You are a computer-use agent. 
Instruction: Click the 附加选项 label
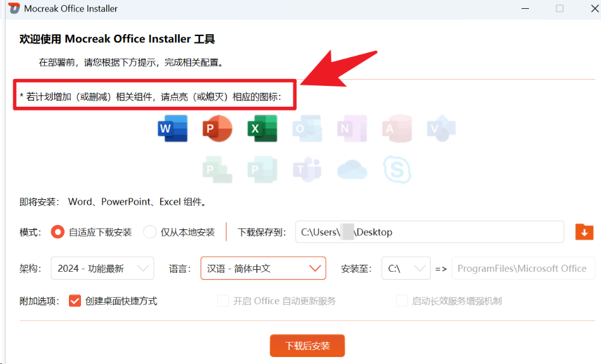39,301
